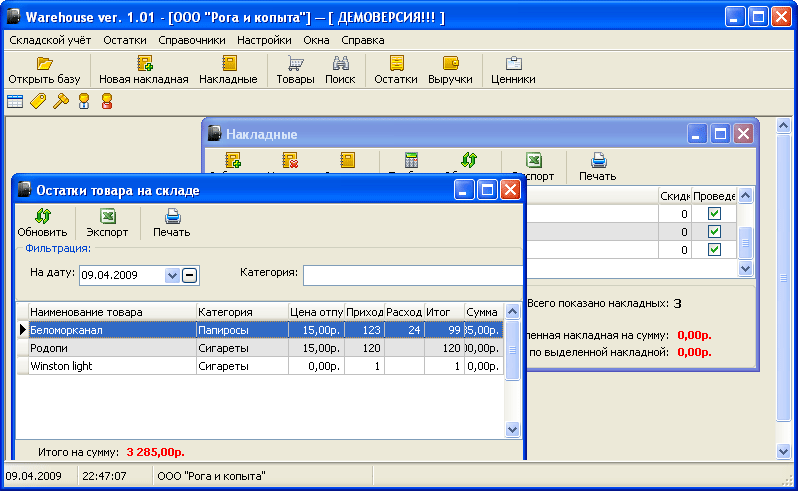
Task: Sort by Расход column header
Action: (x=404, y=312)
